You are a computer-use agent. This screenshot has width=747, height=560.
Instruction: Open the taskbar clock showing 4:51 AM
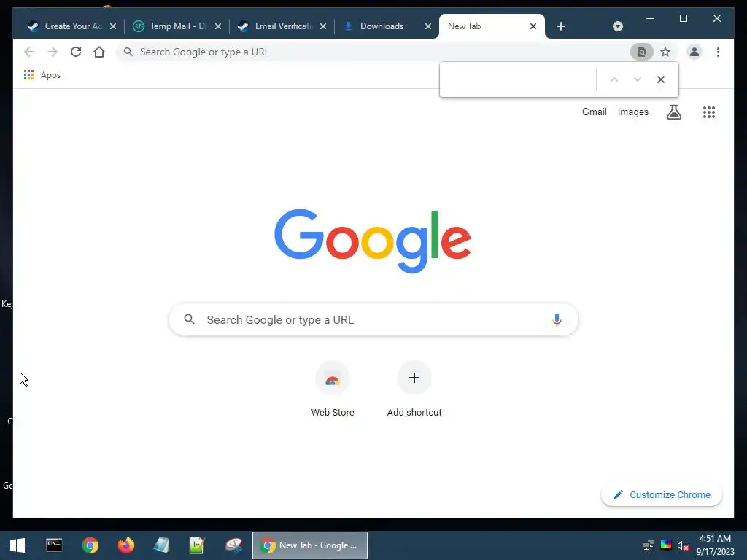(x=715, y=545)
